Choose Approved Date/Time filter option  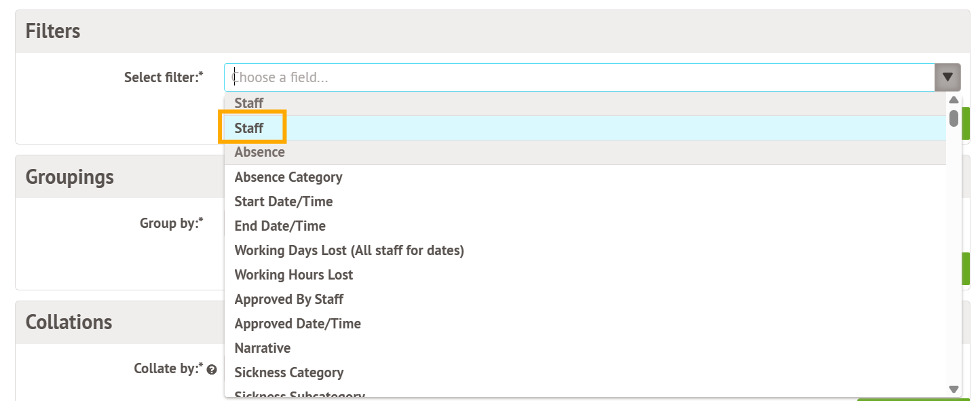point(297,324)
